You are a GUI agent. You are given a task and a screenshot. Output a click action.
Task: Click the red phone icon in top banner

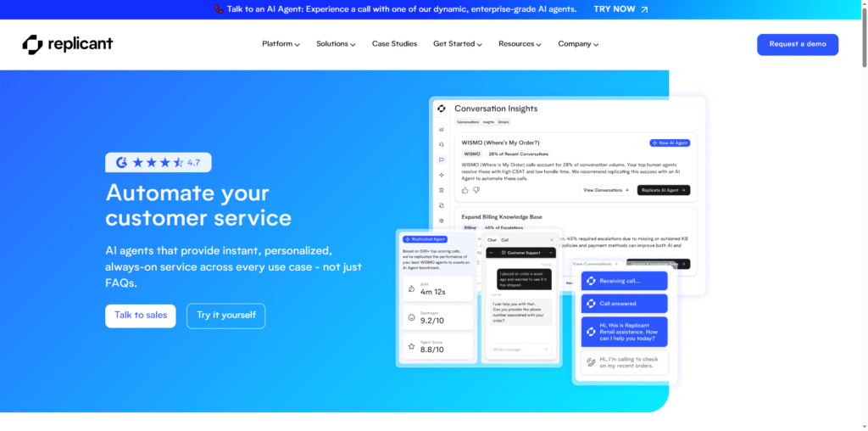pos(219,9)
